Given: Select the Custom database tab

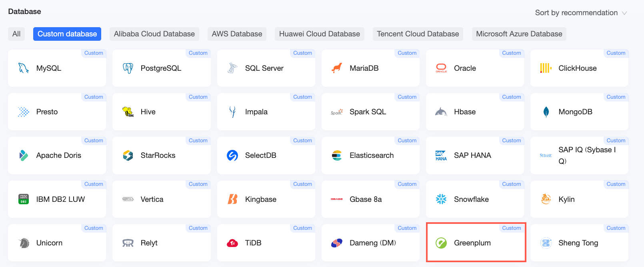Looking at the screenshot, I should [67, 34].
